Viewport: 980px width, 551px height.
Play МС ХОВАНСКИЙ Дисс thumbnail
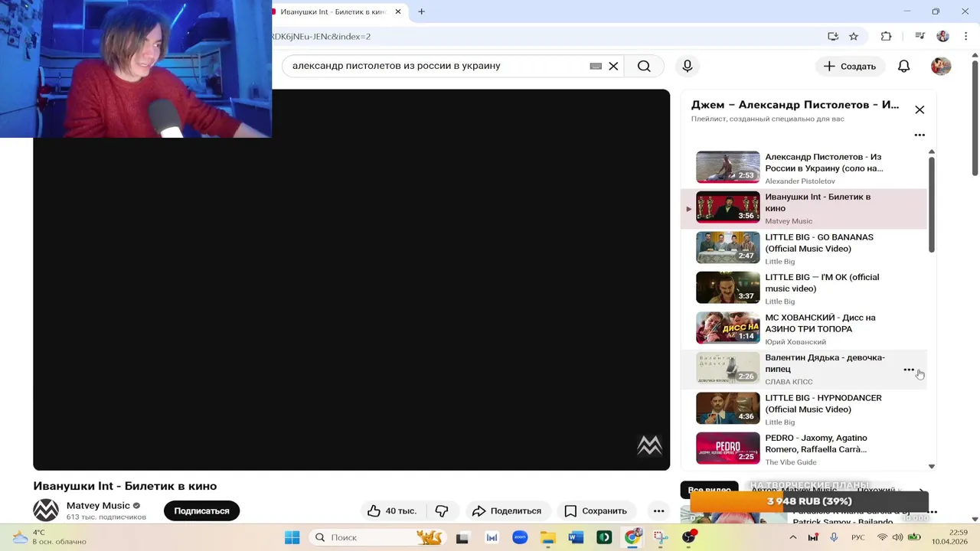pyautogui.click(x=727, y=328)
